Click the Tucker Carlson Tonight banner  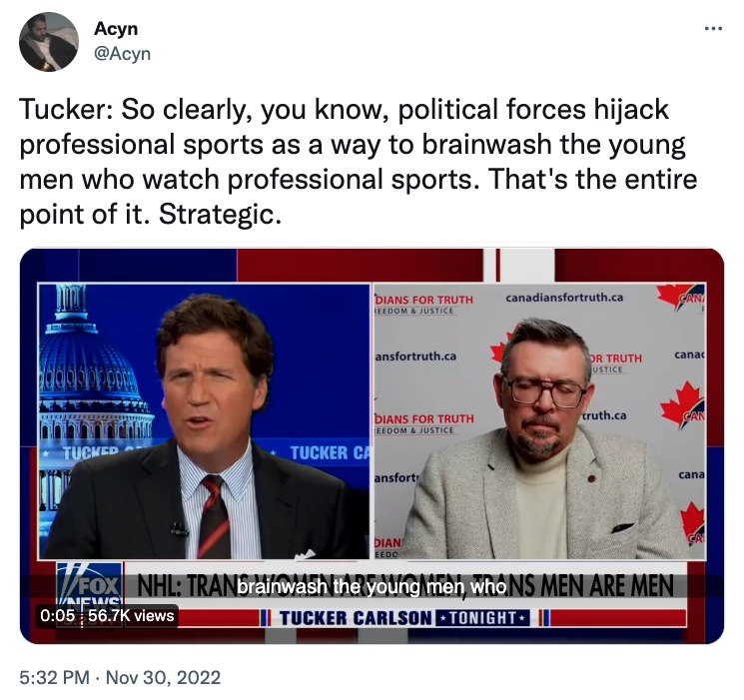pyautogui.click(x=404, y=618)
